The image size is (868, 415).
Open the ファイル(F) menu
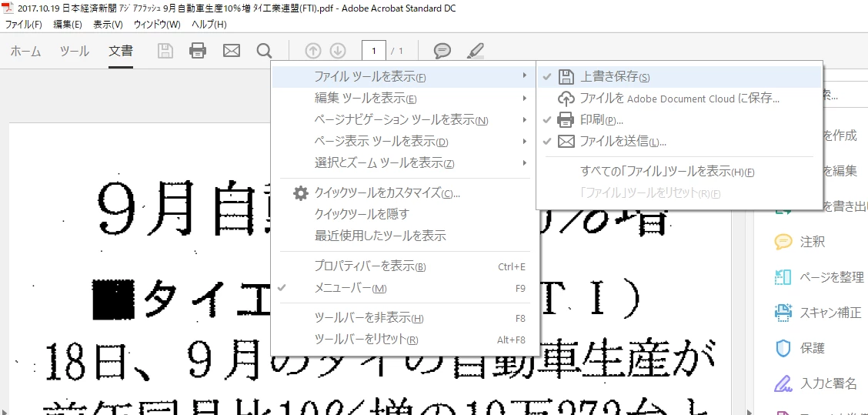23,25
